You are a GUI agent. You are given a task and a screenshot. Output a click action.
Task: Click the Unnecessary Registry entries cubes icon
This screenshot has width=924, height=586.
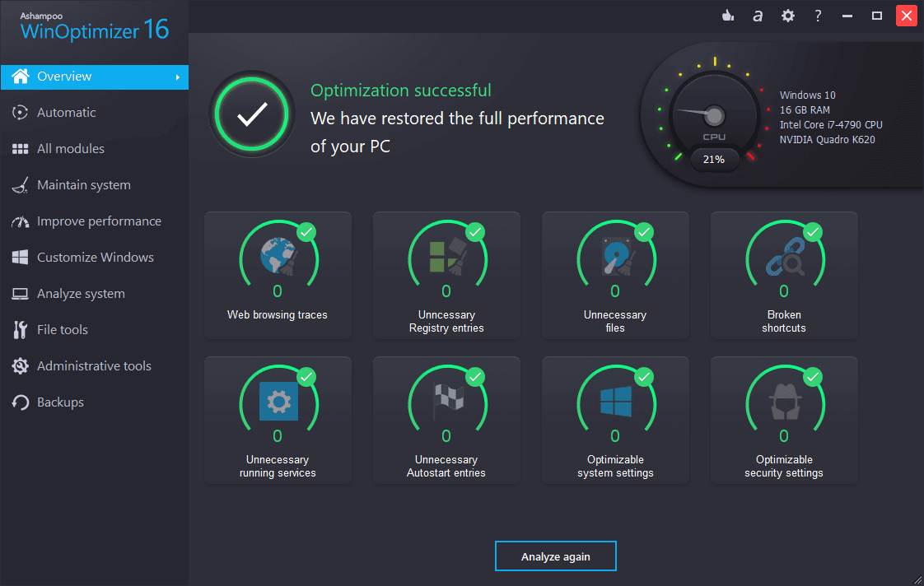pos(447,257)
